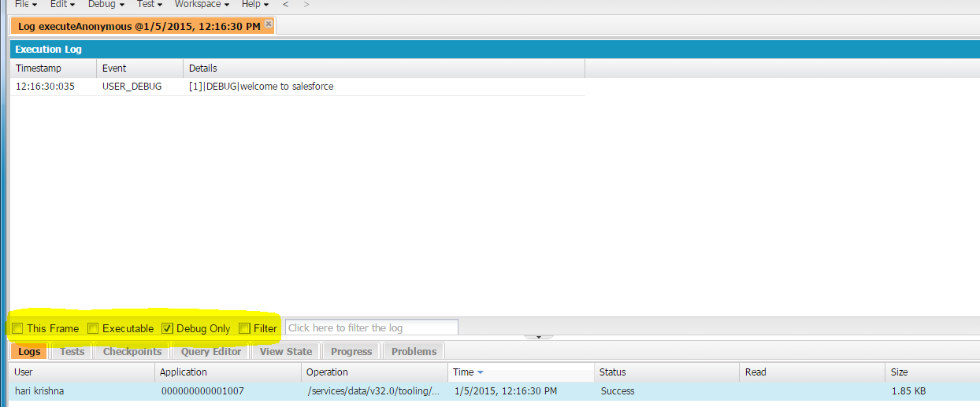The width and height of the screenshot is (980, 407).
Task: Click the forward navigation arrow in menu bar
Action: tap(306, 4)
